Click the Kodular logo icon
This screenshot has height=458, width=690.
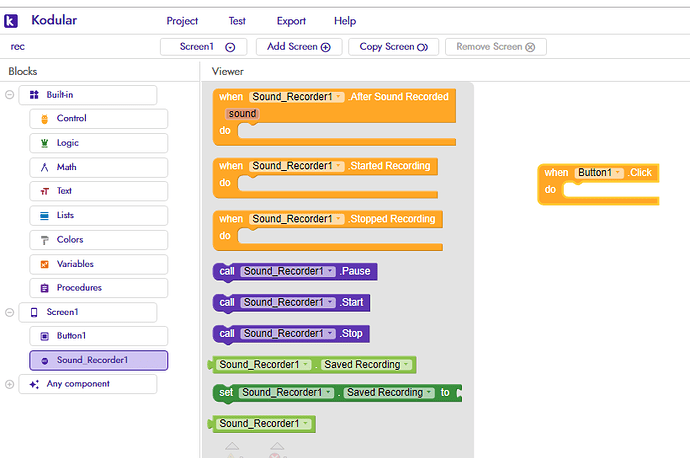tap(11, 21)
